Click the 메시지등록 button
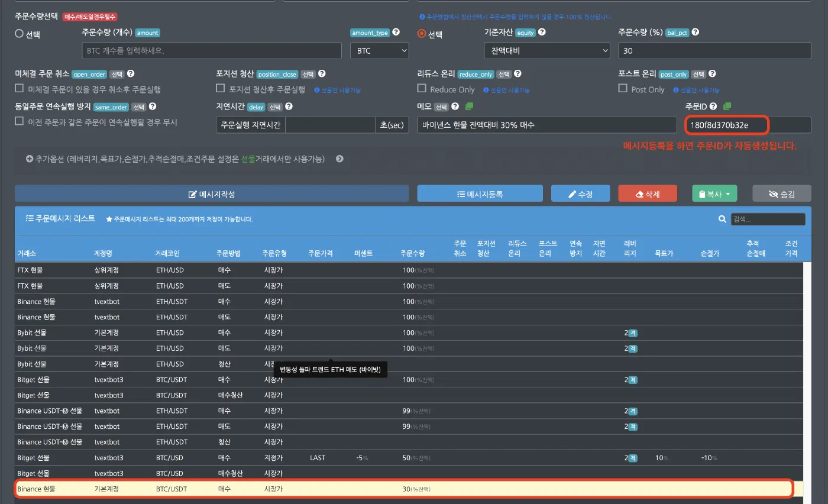 click(x=480, y=193)
